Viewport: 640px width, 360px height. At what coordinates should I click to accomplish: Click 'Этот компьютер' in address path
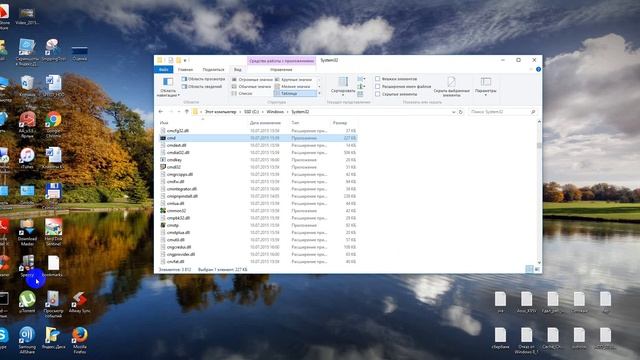[x=220, y=111]
